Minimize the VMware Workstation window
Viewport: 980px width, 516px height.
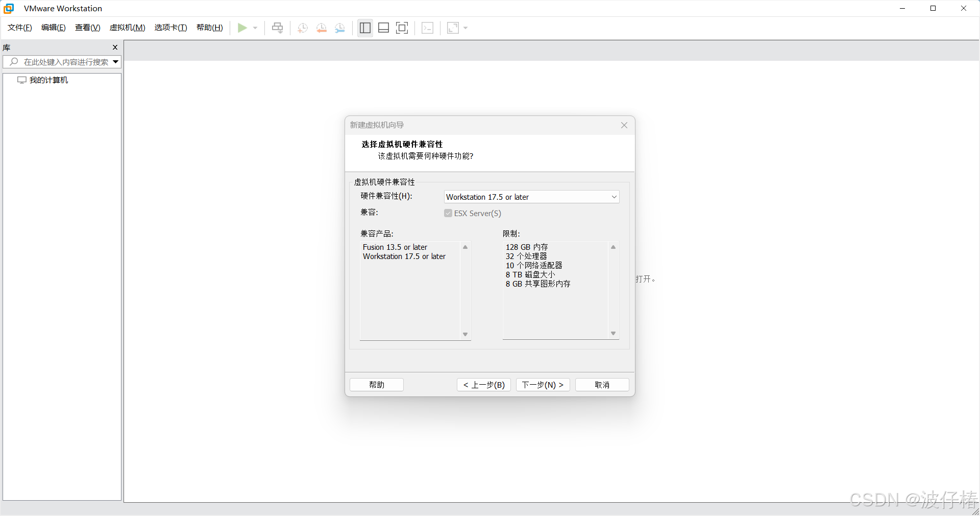[902, 8]
